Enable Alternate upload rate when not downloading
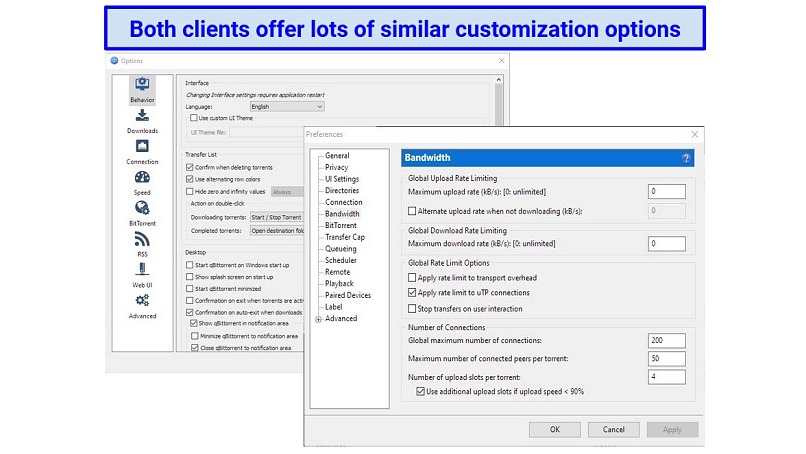The image size is (806, 454). (412, 211)
